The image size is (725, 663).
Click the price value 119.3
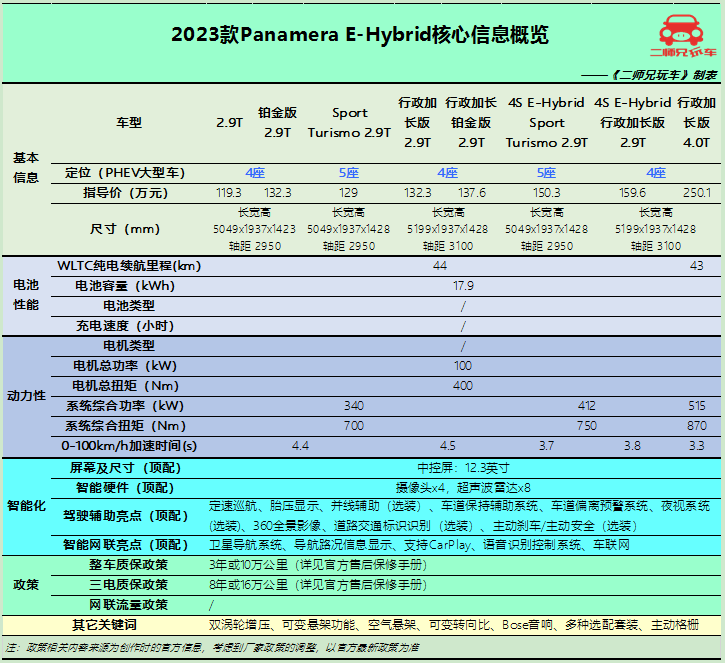[x=229, y=193]
